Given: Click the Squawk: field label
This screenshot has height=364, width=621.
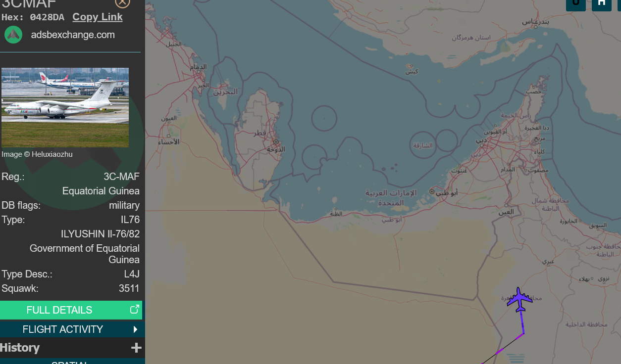Looking at the screenshot, I should coord(20,288).
